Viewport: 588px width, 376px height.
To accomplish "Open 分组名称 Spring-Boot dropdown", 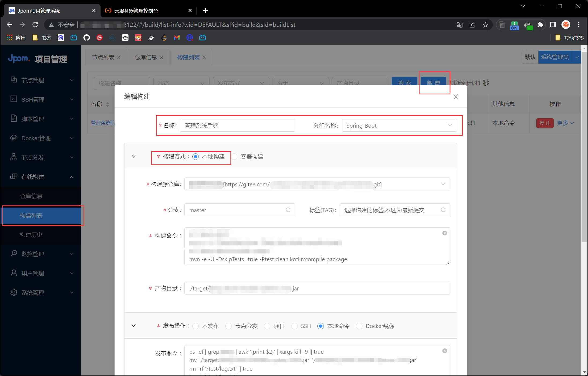I will [x=399, y=126].
